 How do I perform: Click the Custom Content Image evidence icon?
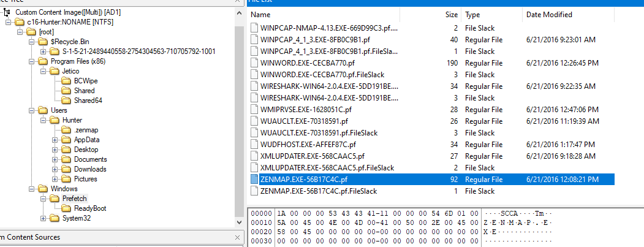tap(7, 12)
